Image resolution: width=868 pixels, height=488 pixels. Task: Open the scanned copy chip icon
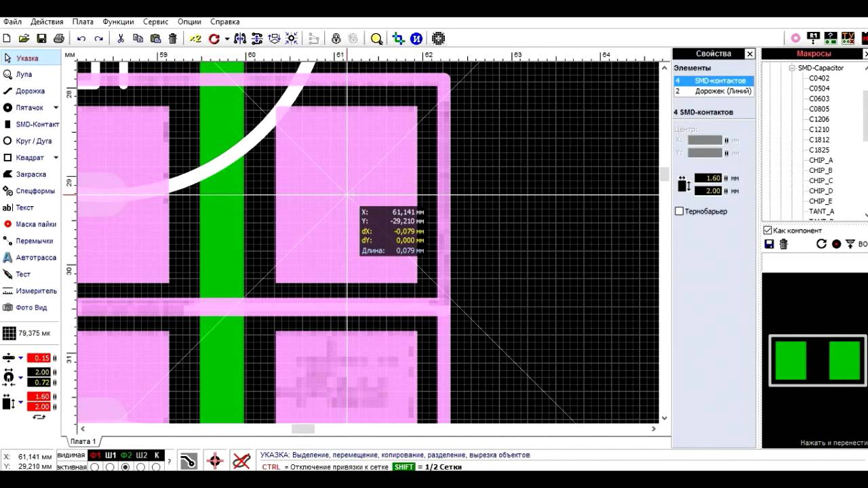point(438,39)
